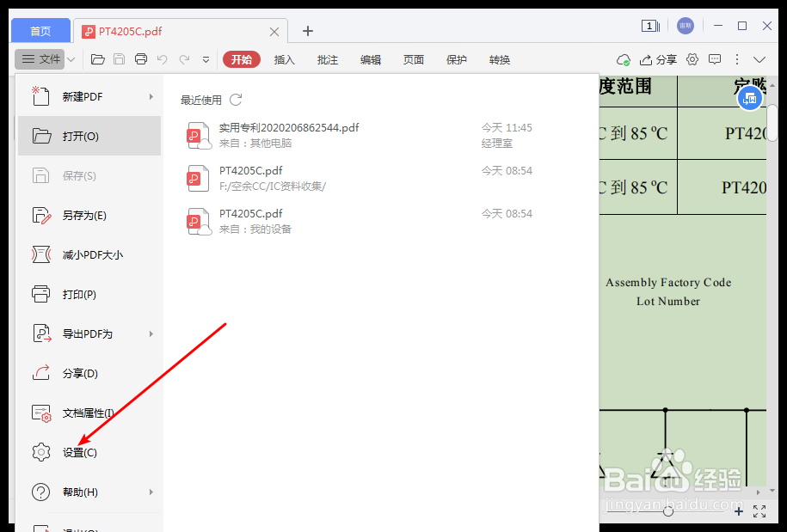This screenshot has height=532, width=787.
Task: Open PT4205C.pdf from 我的设备
Action: [360, 221]
